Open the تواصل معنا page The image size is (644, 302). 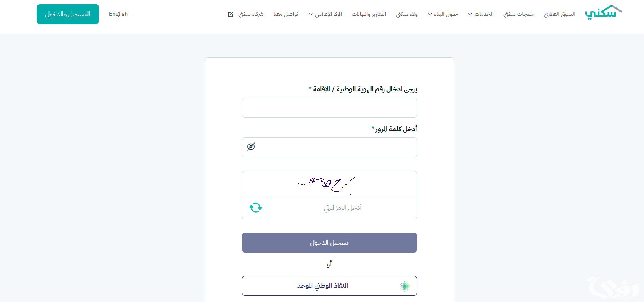286,14
